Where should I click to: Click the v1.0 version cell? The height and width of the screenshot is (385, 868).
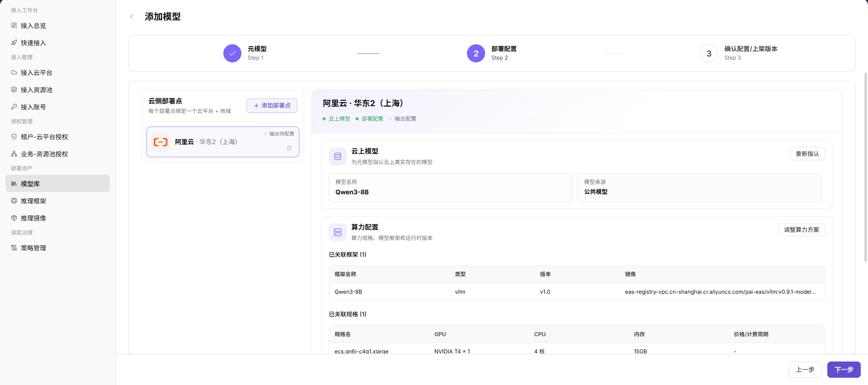(545, 292)
